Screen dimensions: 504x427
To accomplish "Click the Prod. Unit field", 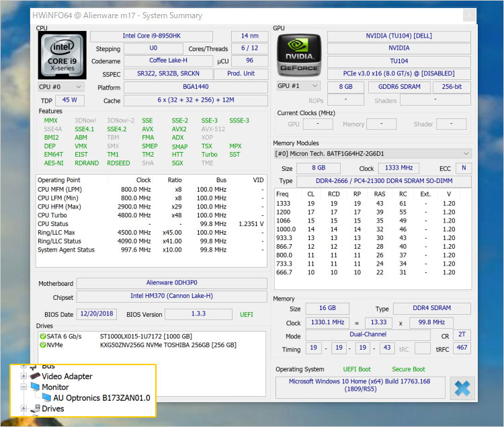I will [241, 73].
